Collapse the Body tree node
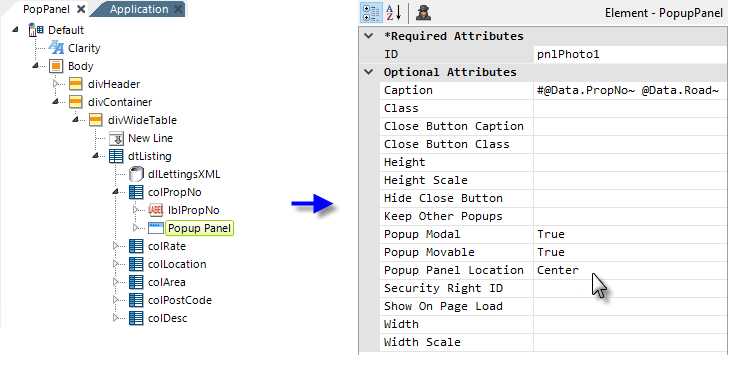The width and height of the screenshot is (730, 377). [35, 66]
